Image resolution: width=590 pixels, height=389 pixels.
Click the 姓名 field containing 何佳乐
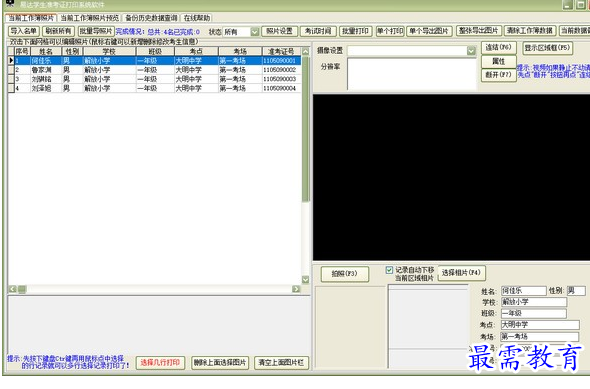point(523,291)
